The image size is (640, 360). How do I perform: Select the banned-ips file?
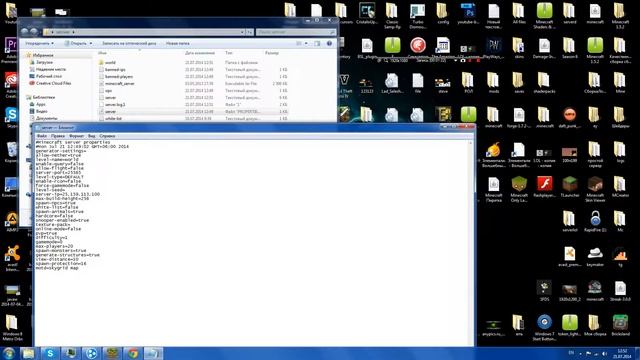pyautogui.click(x=115, y=70)
